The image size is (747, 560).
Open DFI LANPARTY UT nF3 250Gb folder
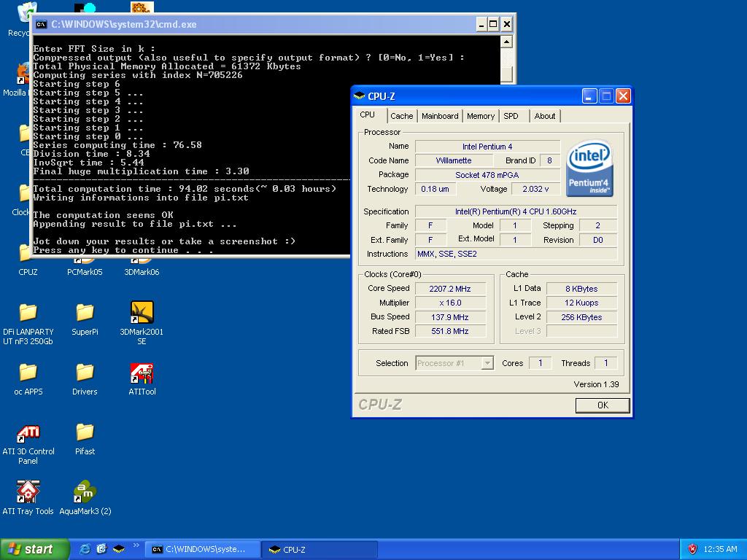click(x=28, y=324)
